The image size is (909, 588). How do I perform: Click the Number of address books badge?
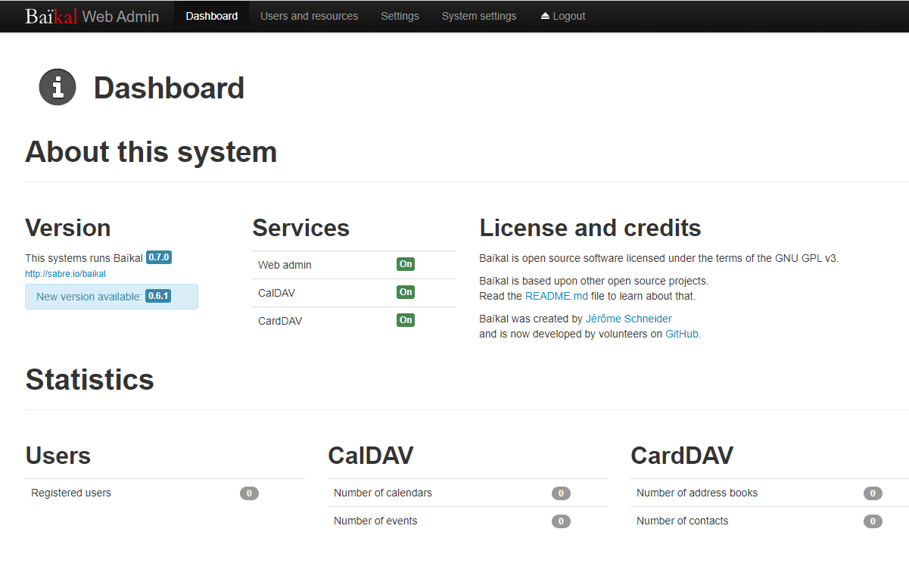873,493
